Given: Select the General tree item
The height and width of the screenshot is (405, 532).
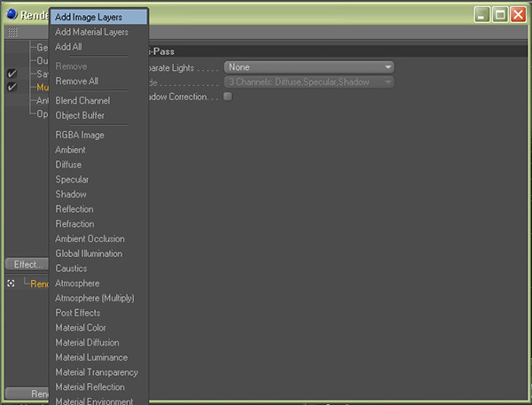Looking at the screenshot, I should click(42, 48).
